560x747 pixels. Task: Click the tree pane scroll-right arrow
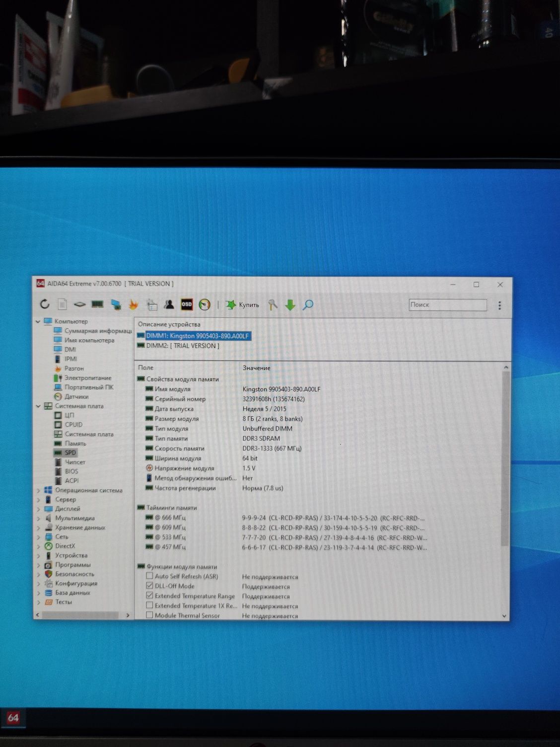[x=128, y=615]
